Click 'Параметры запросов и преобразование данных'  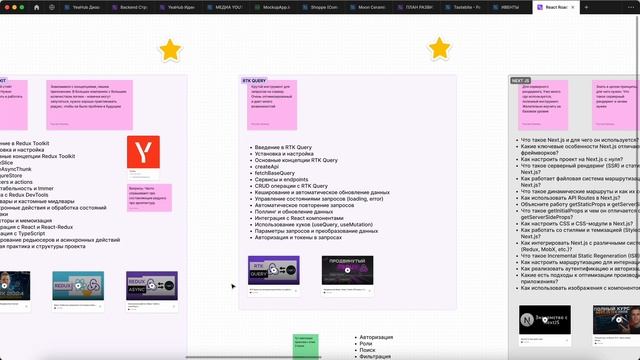click(x=316, y=231)
